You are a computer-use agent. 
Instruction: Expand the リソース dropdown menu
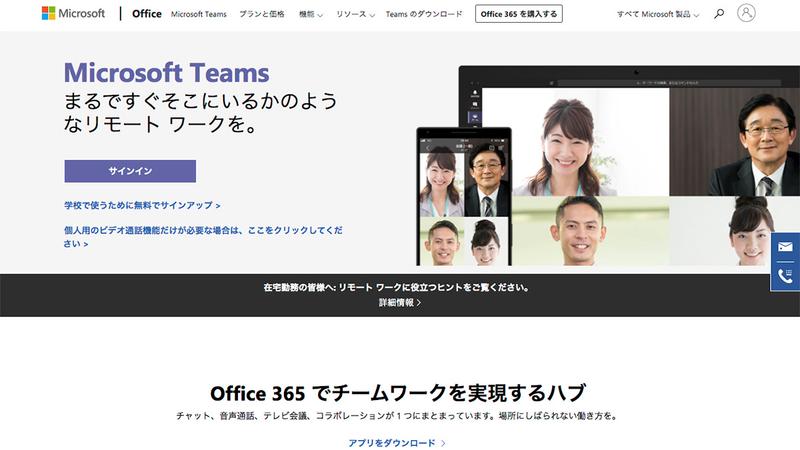(x=355, y=14)
